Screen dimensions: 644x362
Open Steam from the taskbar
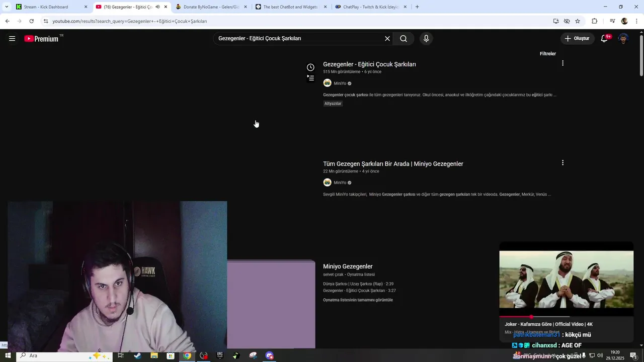click(x=137, y=355)
